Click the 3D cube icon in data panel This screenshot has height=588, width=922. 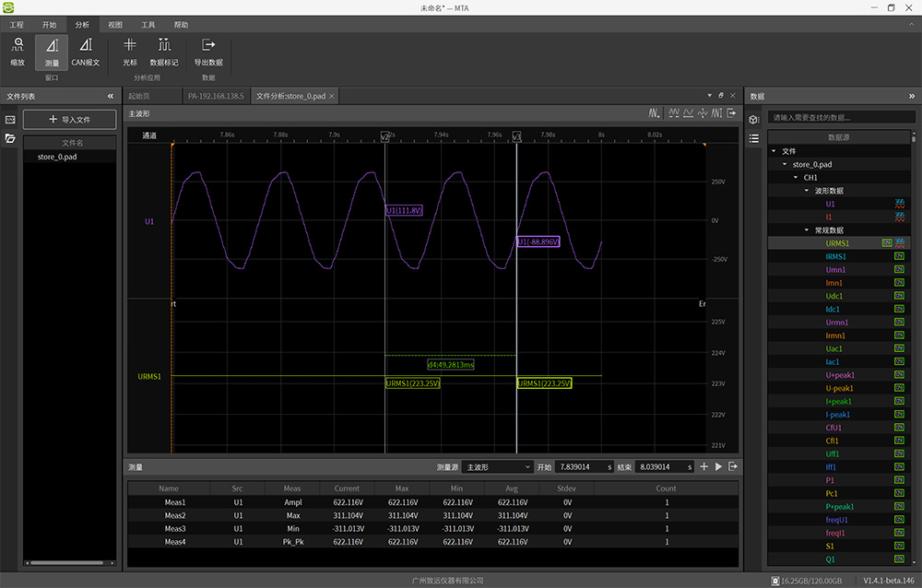click(753, 119)
